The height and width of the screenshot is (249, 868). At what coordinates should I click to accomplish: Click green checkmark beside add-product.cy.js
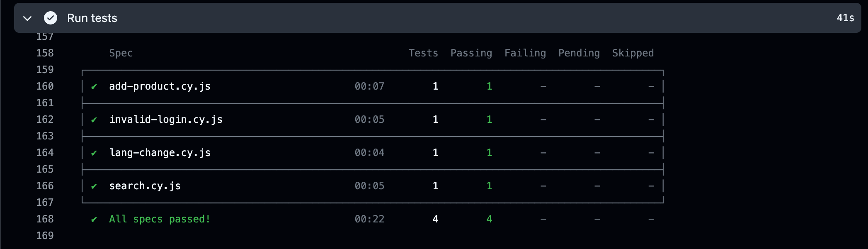94,86
